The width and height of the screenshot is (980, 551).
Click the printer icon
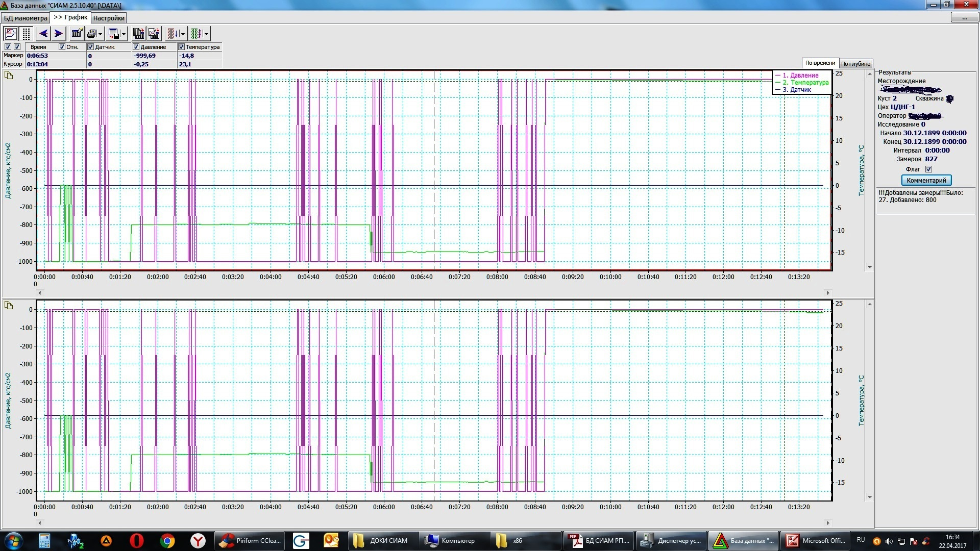(92, 34)
